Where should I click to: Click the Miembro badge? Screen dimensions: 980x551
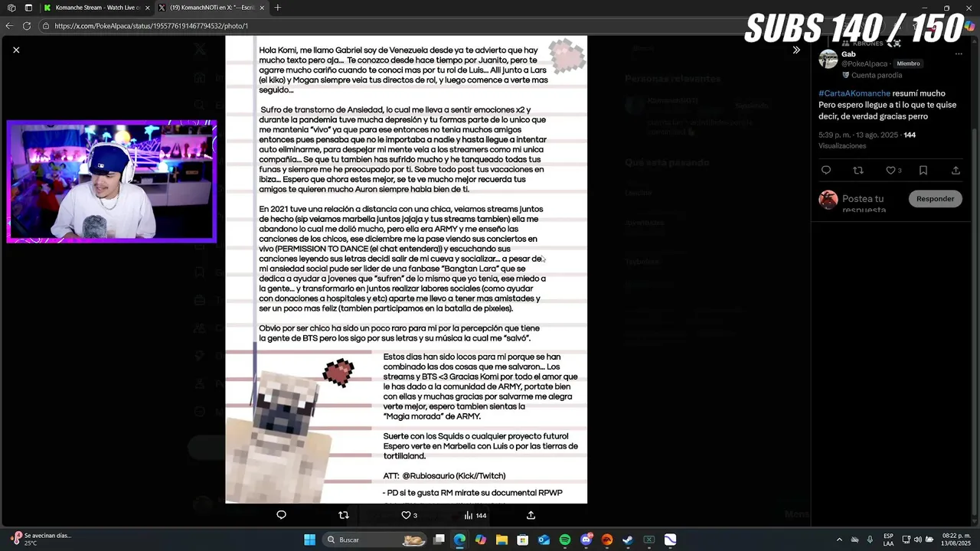[908, 64]
